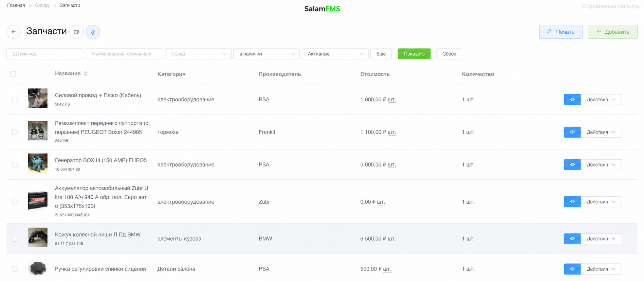Sort by Название column arrows
Viewport: 644px width, 281px height.
point(86,74)
